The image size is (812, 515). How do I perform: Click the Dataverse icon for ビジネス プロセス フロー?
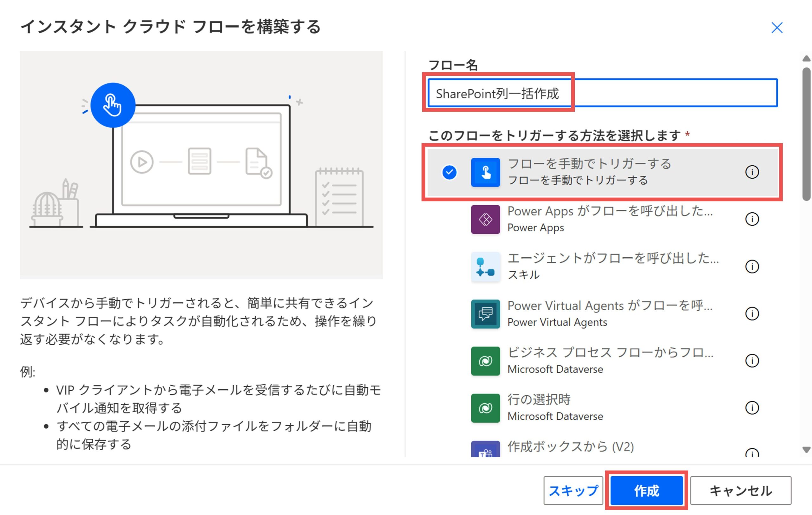[x=485, y=361]
